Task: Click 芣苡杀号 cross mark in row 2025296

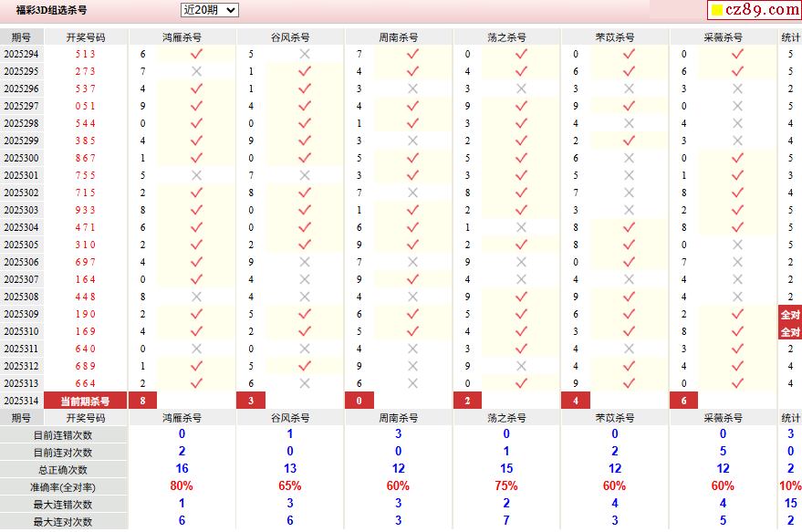Action: pos(629,89)
